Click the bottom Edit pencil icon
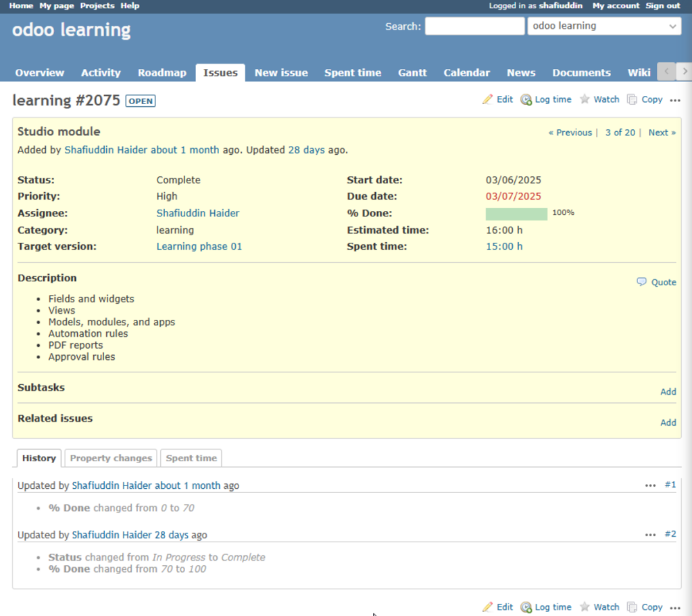 click(x=489, y=607)
